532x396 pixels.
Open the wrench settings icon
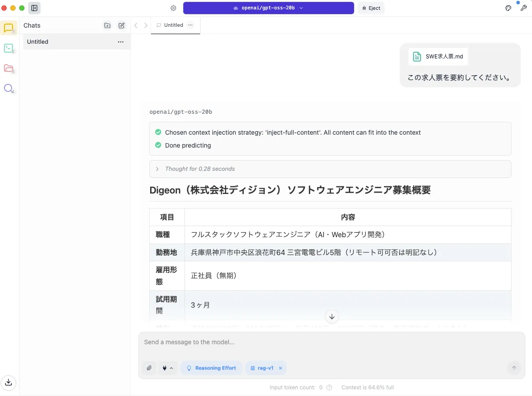524,8
